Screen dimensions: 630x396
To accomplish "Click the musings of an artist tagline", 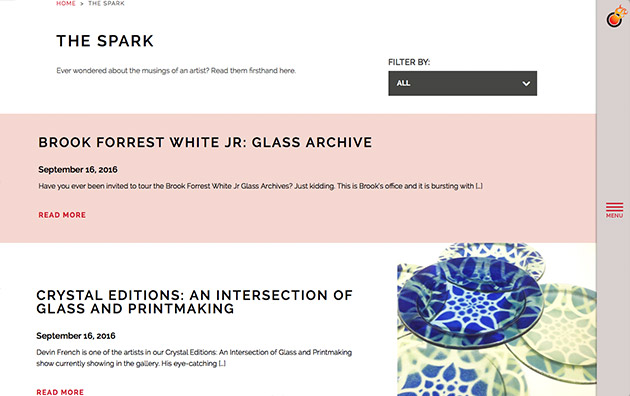I will (176, 71).
